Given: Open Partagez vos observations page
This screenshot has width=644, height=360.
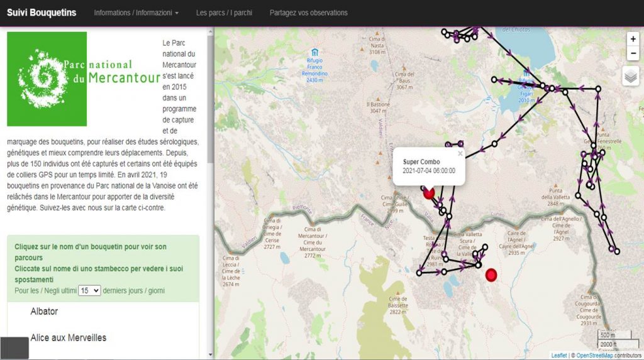Looking at the screenshot, I should click(x=308, y=13).
